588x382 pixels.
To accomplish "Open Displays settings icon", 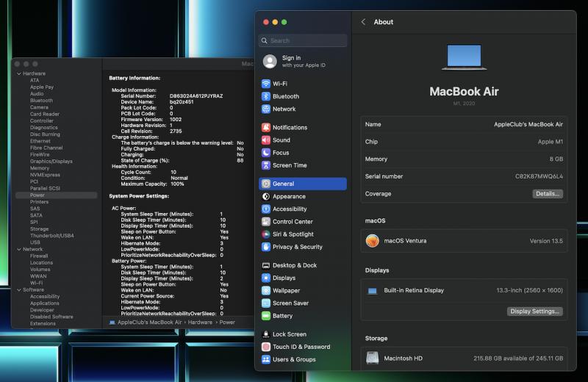I will 266,278.
